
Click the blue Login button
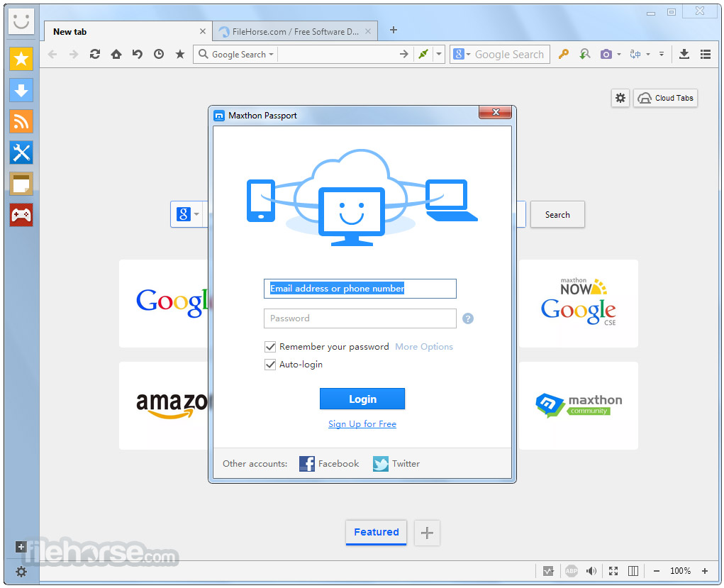coord(362,399)
